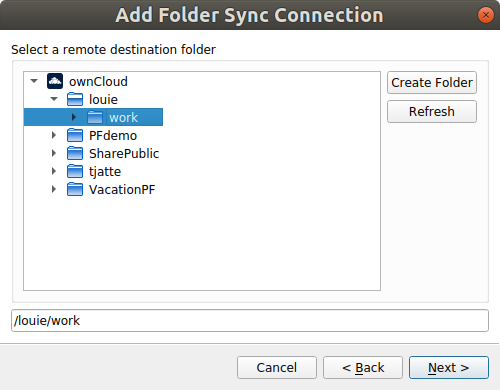Screen dimensions: 500x390
Task: Refresh the remote folder list
Action: [x=432, y=111]
